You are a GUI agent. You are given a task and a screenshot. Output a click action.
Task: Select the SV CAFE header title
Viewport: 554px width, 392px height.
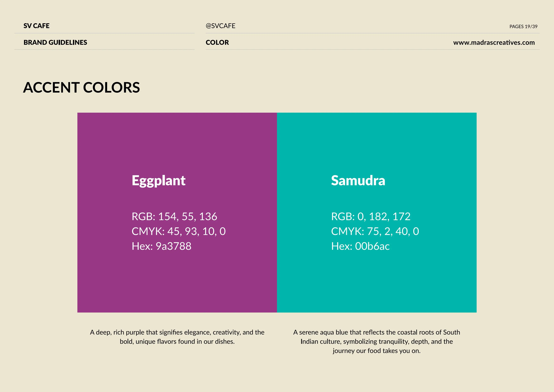[x=36, y=26]
